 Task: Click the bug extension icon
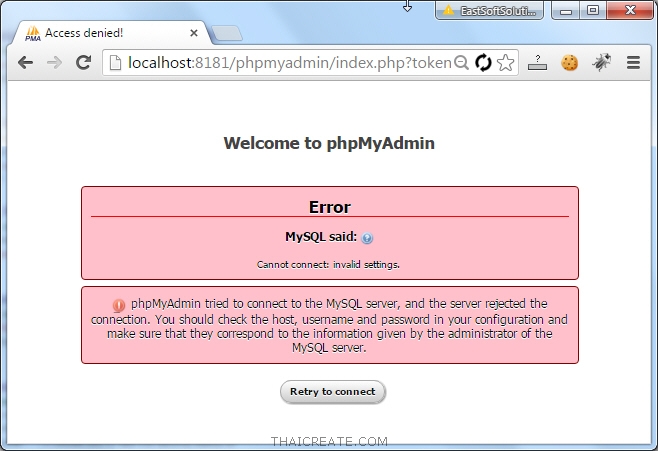601,63
